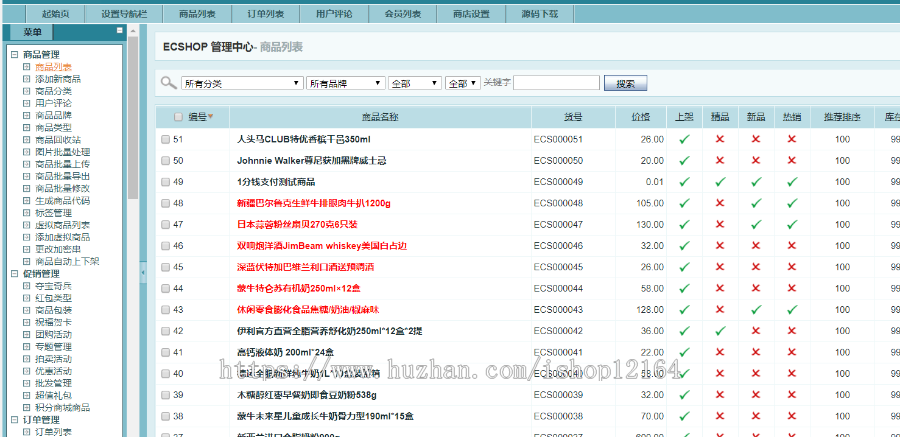Screen dimensions: 900x437
Task: Click the red 新品 cross for item 42
Action: (756, 331)
